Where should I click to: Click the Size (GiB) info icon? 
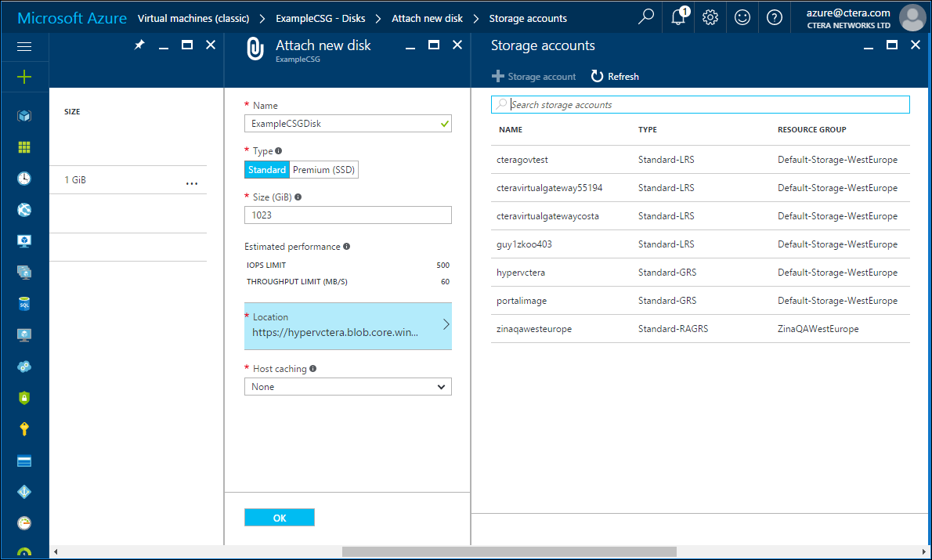[298, 197]
